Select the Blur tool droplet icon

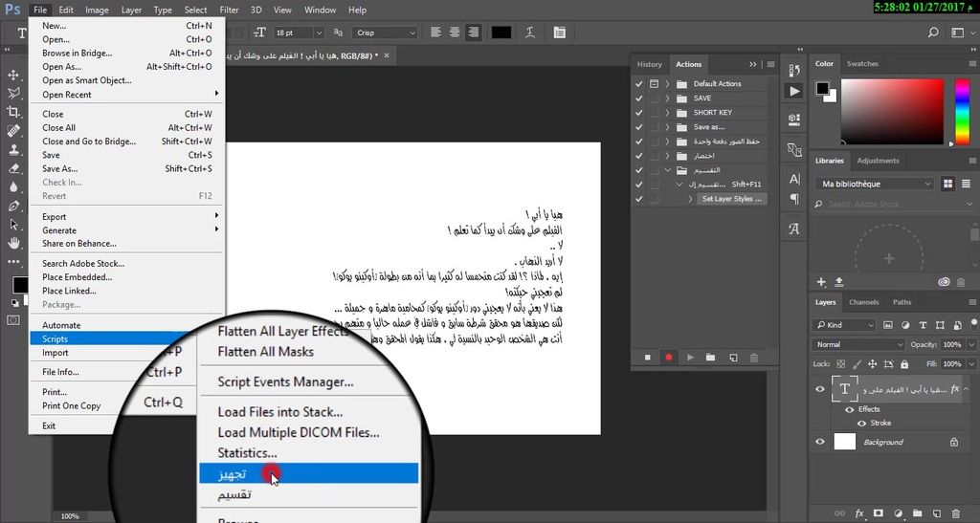click(x=13, y=187)
